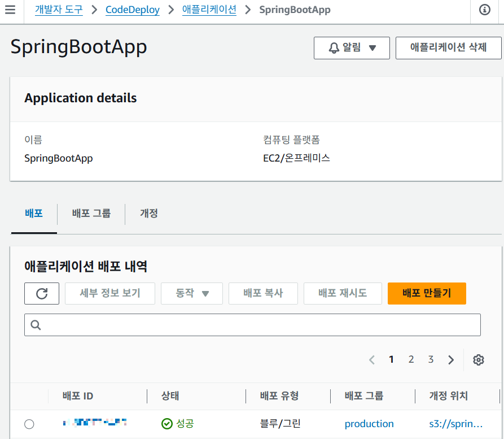
Task: Switch to the 개정 tab
Action: pyautogui.click(x=149, y=213)
